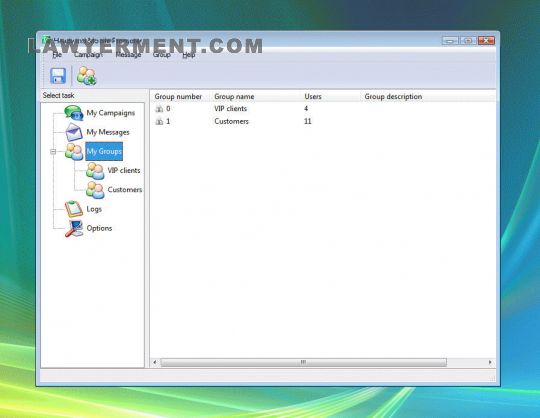Select the VIP clients row in list
The image size is (540, 418).
pyautogui.click(x=323, y=109)
